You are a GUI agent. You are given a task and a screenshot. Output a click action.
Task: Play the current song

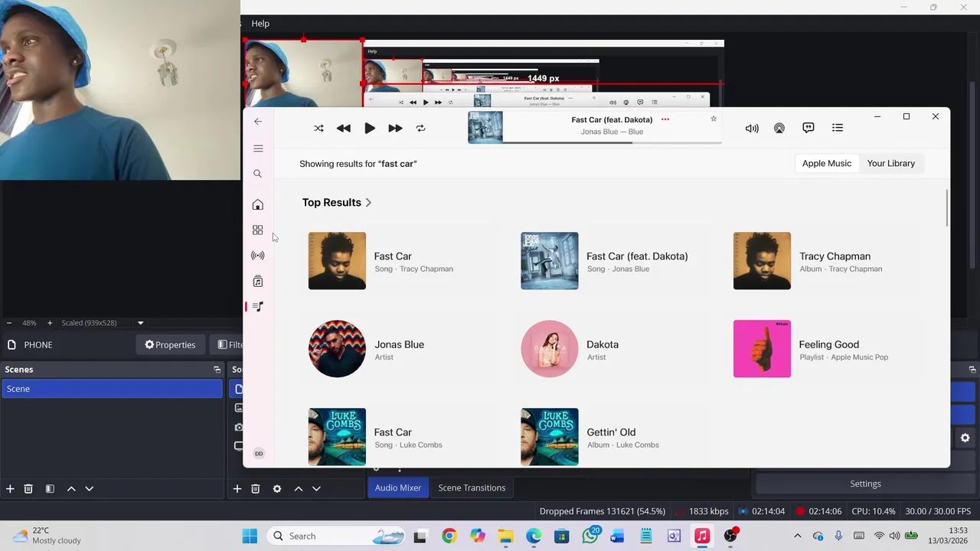pyautogui.click(x=370, y=129)
